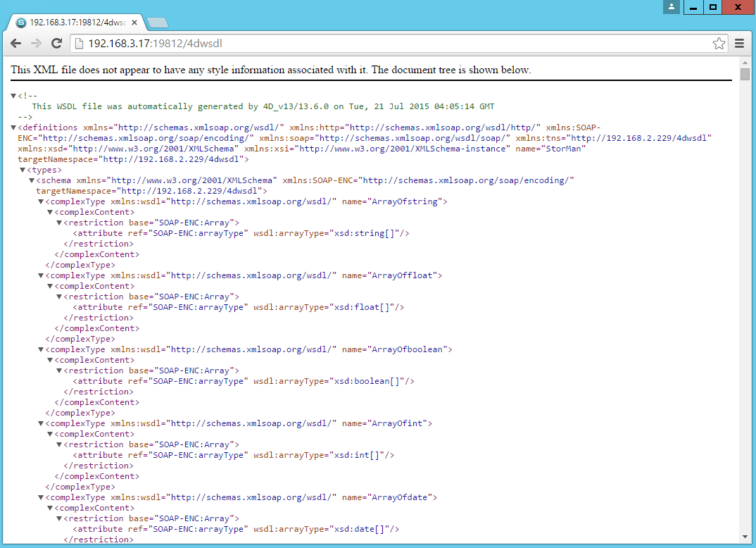This screenshot has width=756, height=548.
Task: Collapse the definitions element
Action: click(x=13, y=127)
